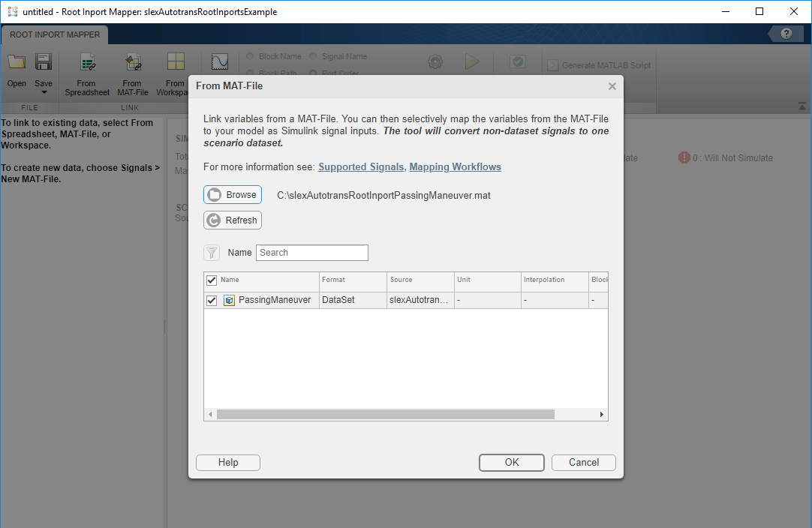Image resolution: width=812 pixels, height=528 pixels.
Task: Open the Supported Signals link
Action: 361,166
